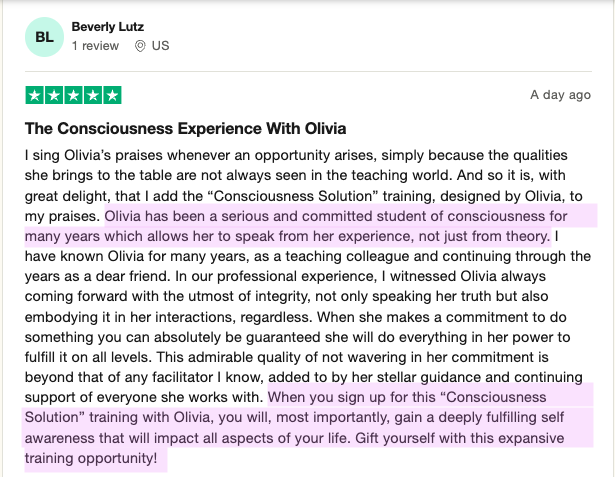Click the US country label

[x=160, y=46]
